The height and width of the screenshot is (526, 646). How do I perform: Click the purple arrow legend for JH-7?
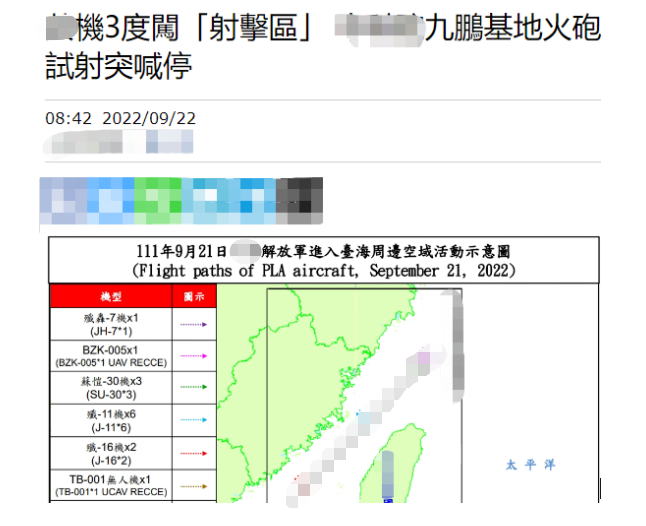[x=194, y=325]
